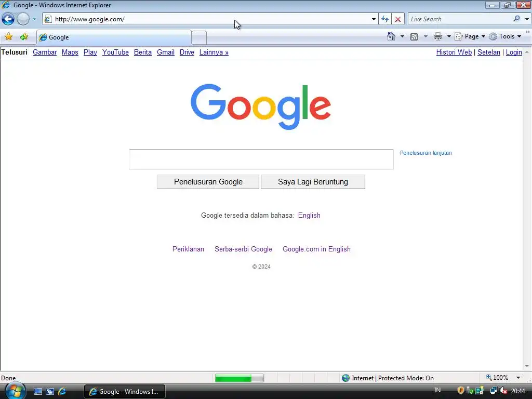Show more toolbar commands chevron
This screenshot has height=399, width=532.
click(x=528, y=32)
